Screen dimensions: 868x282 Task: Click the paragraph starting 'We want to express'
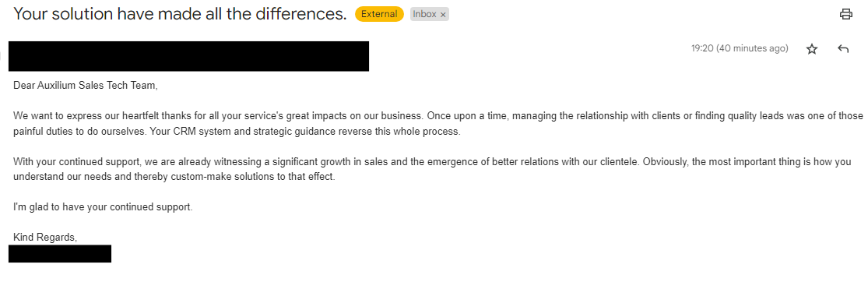click(x=438, y=124)
